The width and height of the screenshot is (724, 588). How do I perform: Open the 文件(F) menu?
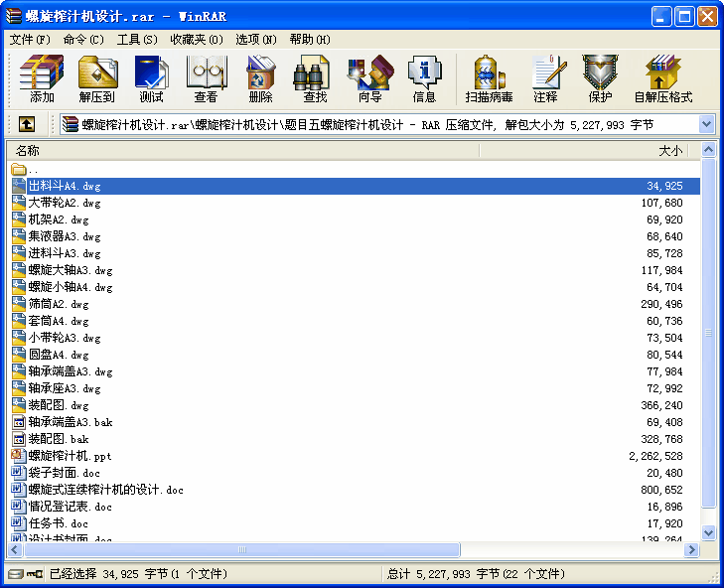[x=30, y=40]
